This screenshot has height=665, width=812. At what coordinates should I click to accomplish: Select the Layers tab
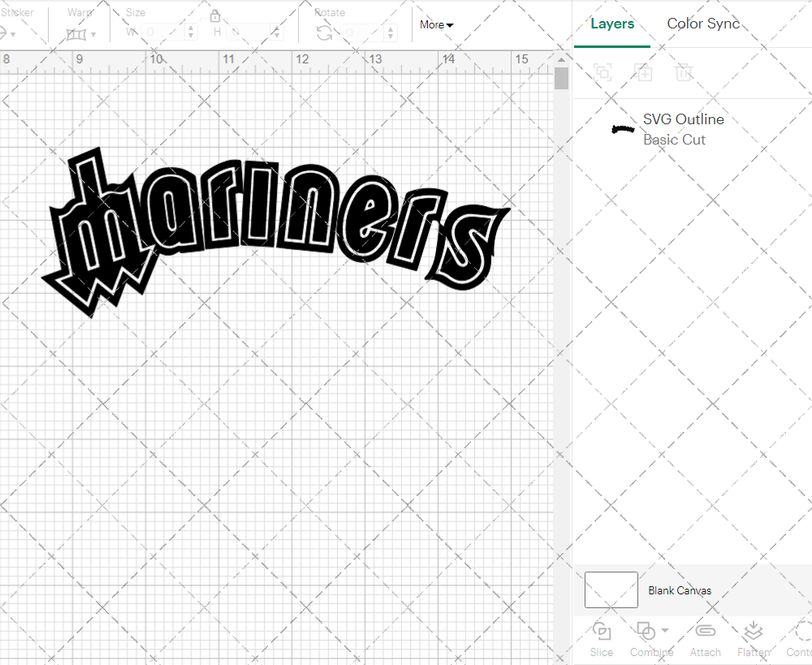pos(612,24)
